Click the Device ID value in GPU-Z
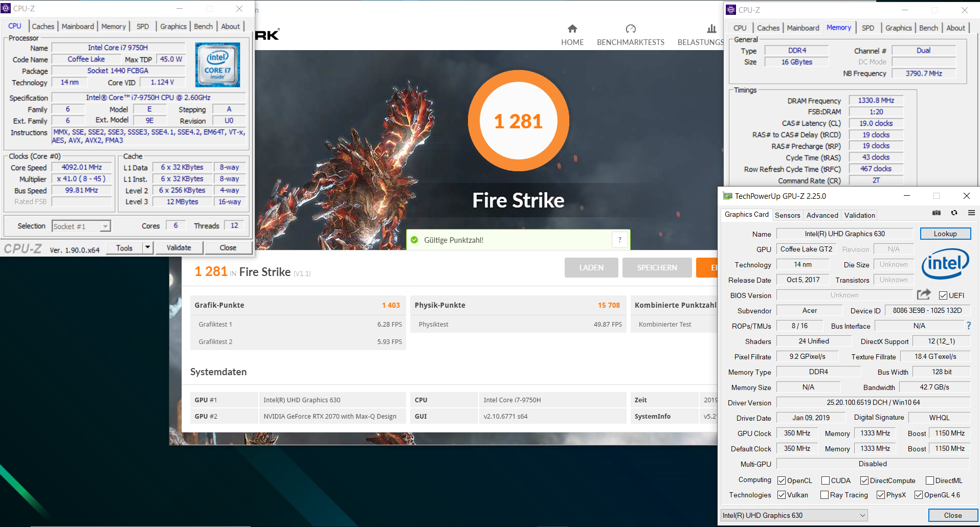The height and width of the screenshot is (527, 980). pos(927,310)
